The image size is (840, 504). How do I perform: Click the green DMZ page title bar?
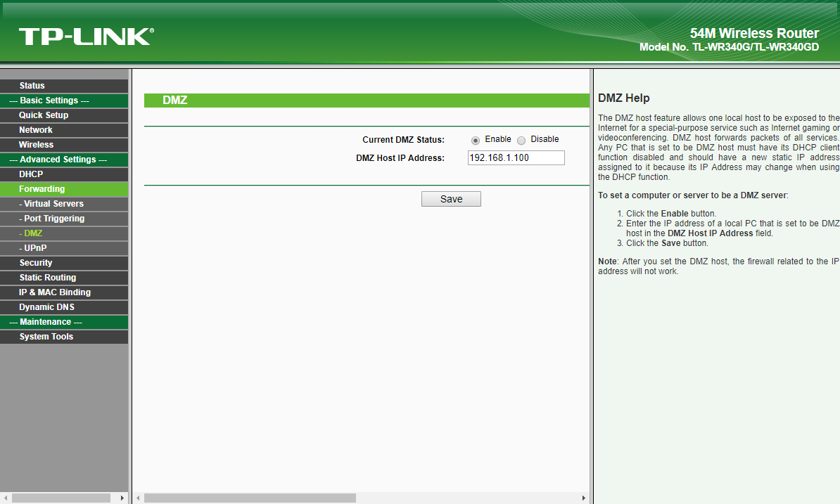click(x=367, y=101)
